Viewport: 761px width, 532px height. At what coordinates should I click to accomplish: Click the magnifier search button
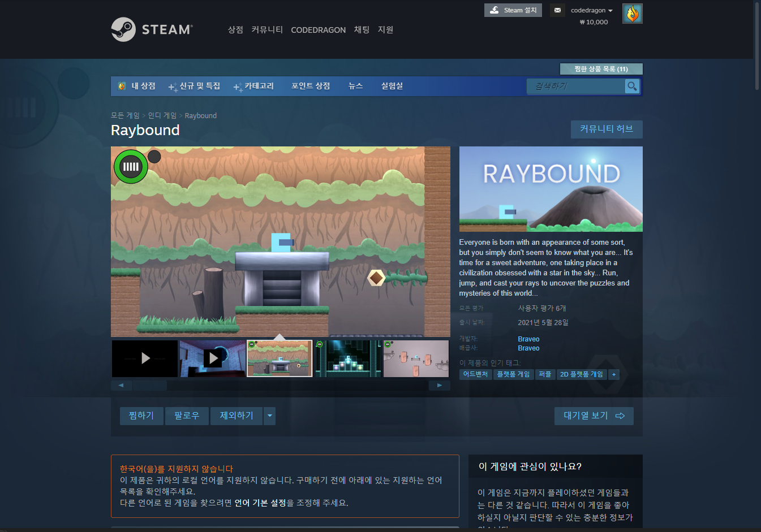[x=632, y=86]
